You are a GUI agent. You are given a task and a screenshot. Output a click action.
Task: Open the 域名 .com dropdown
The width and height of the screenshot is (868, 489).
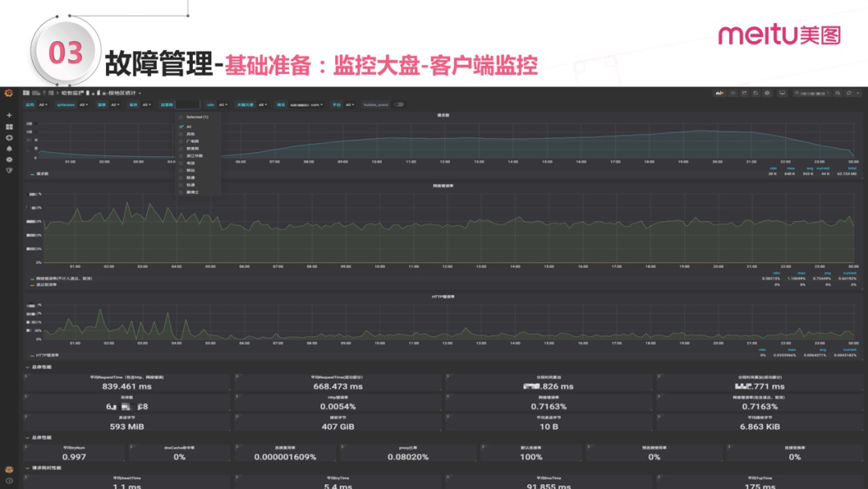click(306, 105)
